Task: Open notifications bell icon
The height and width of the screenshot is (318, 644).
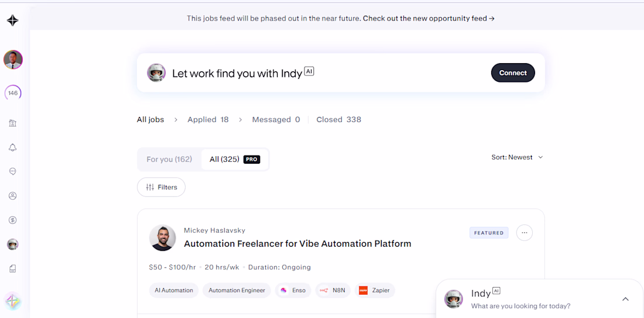Action: tap(13, 147)
